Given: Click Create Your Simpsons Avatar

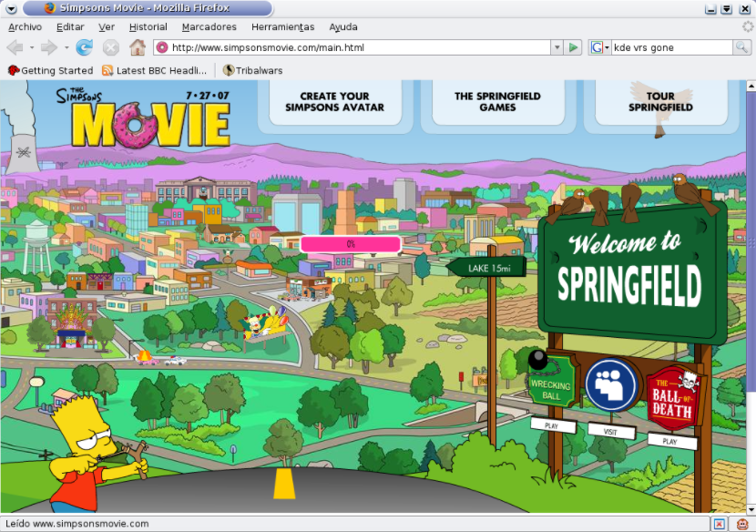Looking at the screenshot, I should [334, 102].
